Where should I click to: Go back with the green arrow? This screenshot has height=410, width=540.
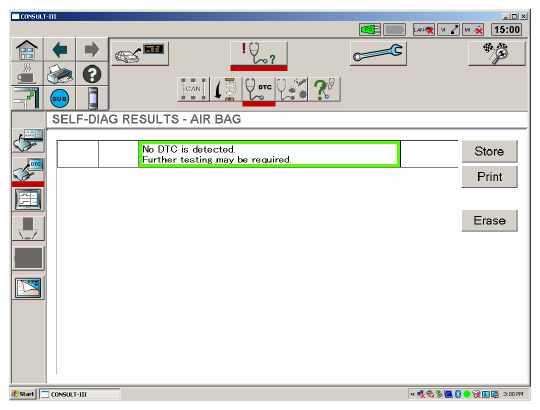[x=60, y=50]
